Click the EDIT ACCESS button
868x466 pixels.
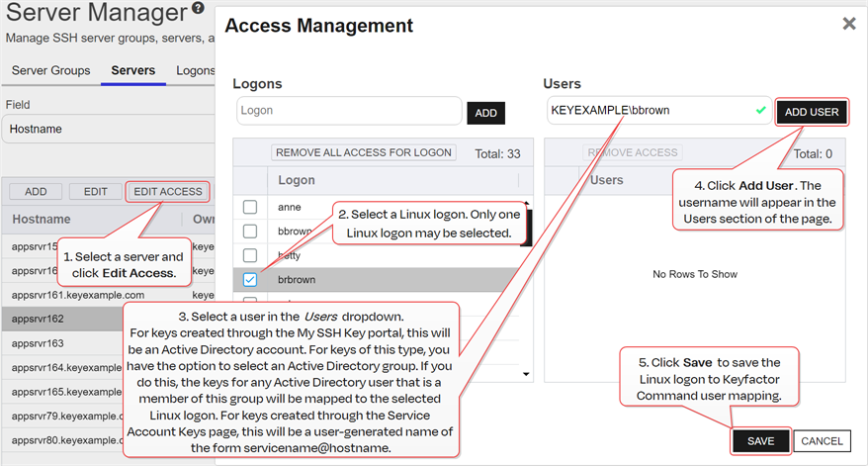click(167, 191)
